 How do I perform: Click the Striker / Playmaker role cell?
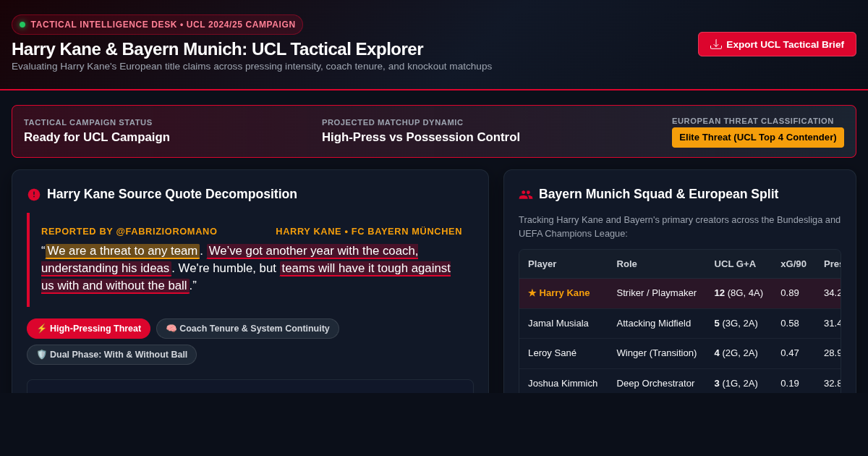(657, 293)
